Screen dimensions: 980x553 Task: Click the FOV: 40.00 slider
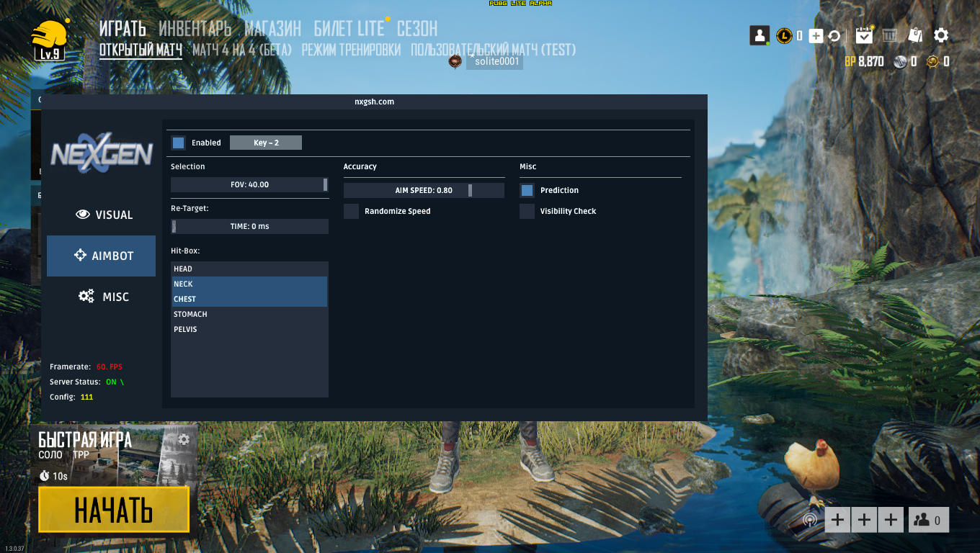click(x=249, y=184)
